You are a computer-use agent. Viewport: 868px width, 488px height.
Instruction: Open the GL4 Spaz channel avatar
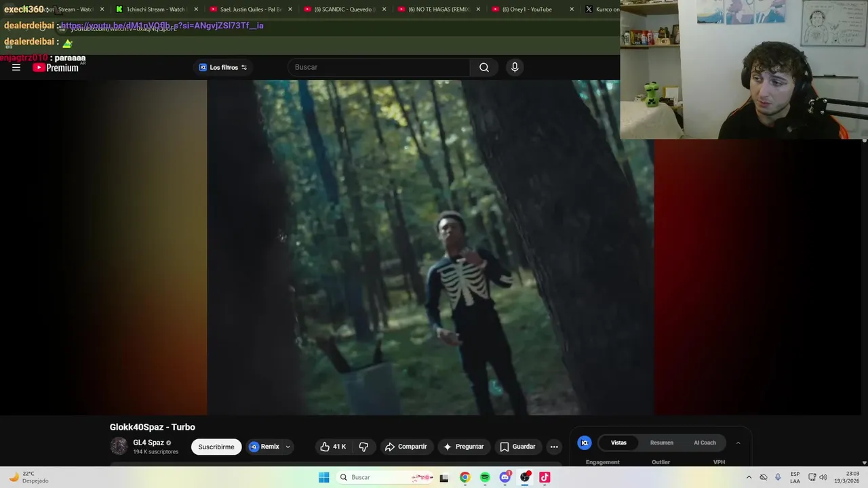[x=119, y=446]
